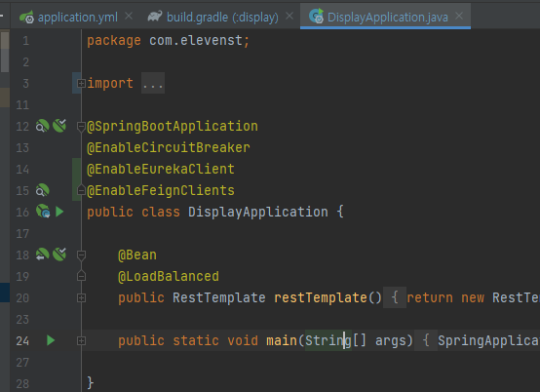
Task: Click the package name com.elevenst
Action: click(196, 41)
